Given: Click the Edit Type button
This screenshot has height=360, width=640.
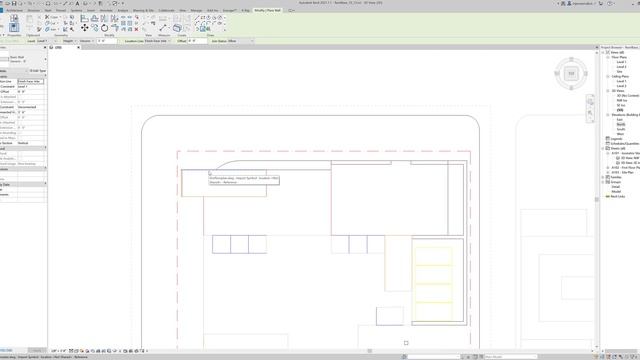Looking at the screenshot, I should tap(38, 71).
